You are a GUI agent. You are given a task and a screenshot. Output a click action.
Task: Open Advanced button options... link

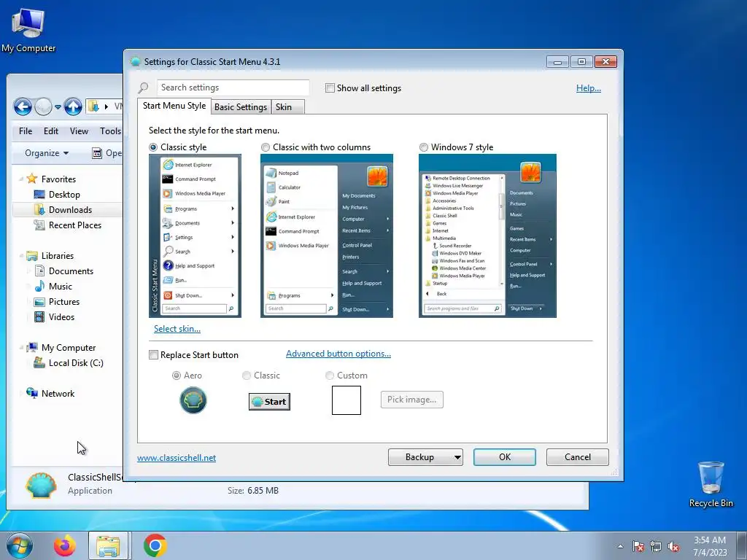pos(338,354)
